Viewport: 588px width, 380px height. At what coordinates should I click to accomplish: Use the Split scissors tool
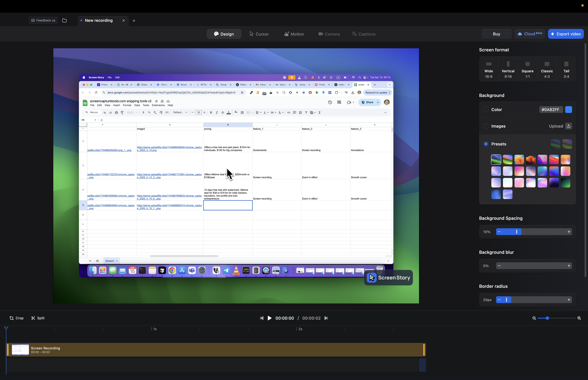point(38,318)
